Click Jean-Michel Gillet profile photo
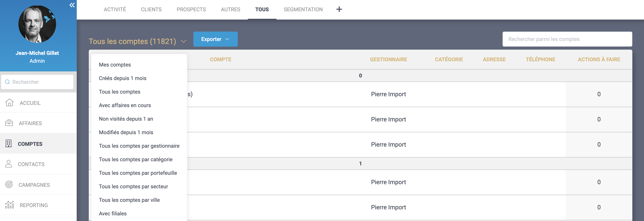644x221 pixels. pos(37,24)
